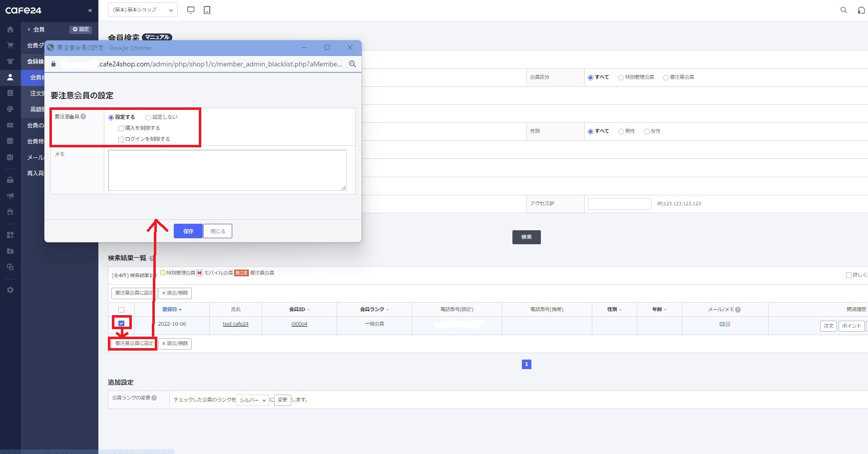Click the mail envelope icon in member row
The height and width of the screenshot is (454, 868).
coord(722,324)
